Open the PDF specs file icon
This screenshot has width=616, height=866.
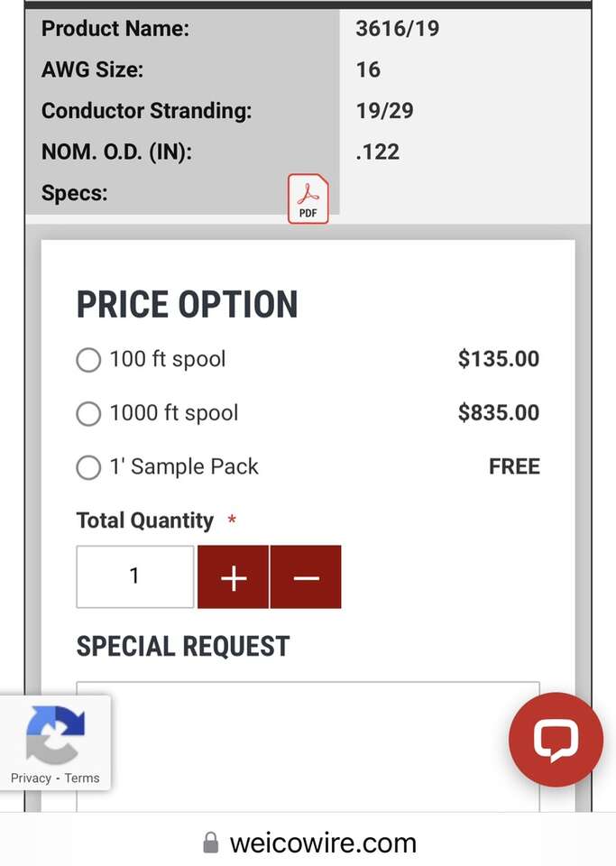[308, 198]
